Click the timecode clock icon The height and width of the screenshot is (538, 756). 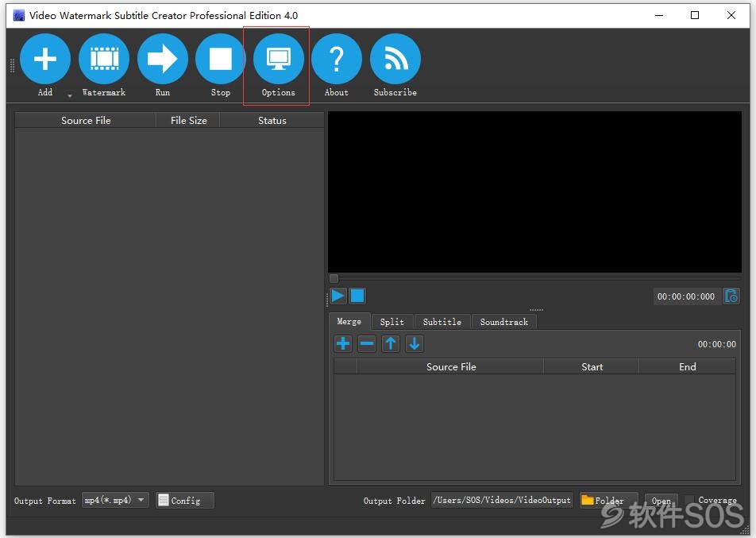point(731,296)
